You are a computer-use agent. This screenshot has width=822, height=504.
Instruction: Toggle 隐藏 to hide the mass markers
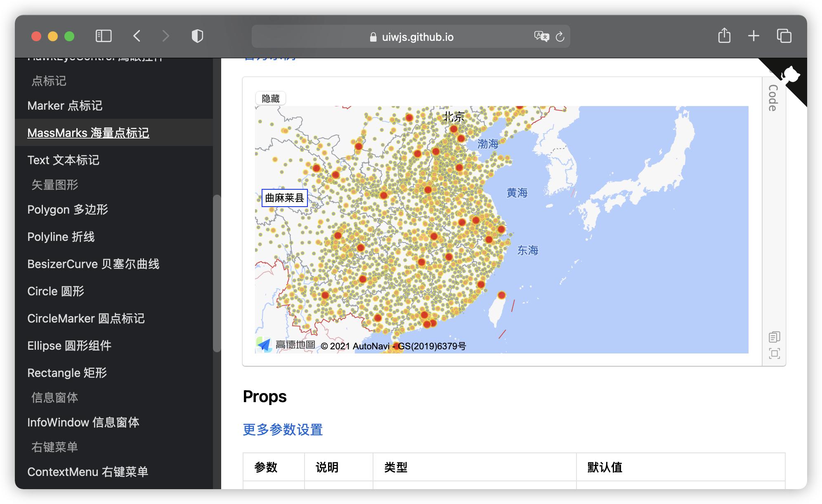point(270,98)
